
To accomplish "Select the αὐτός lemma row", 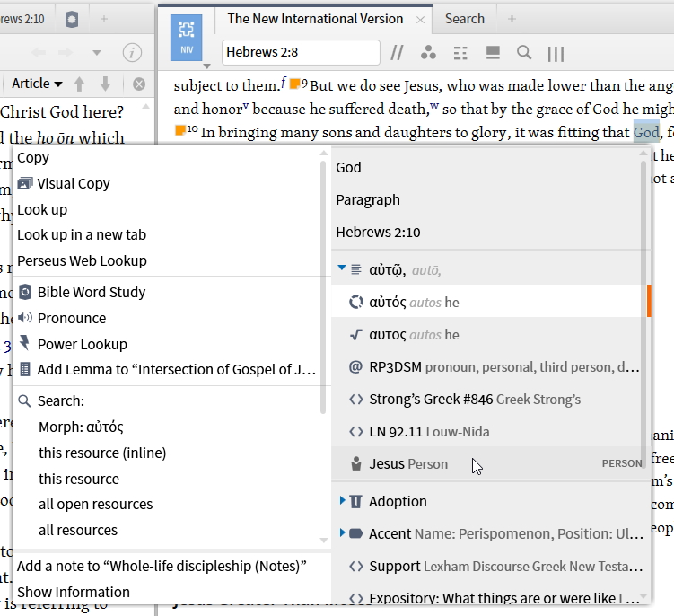I will click(x=488, y=303).
